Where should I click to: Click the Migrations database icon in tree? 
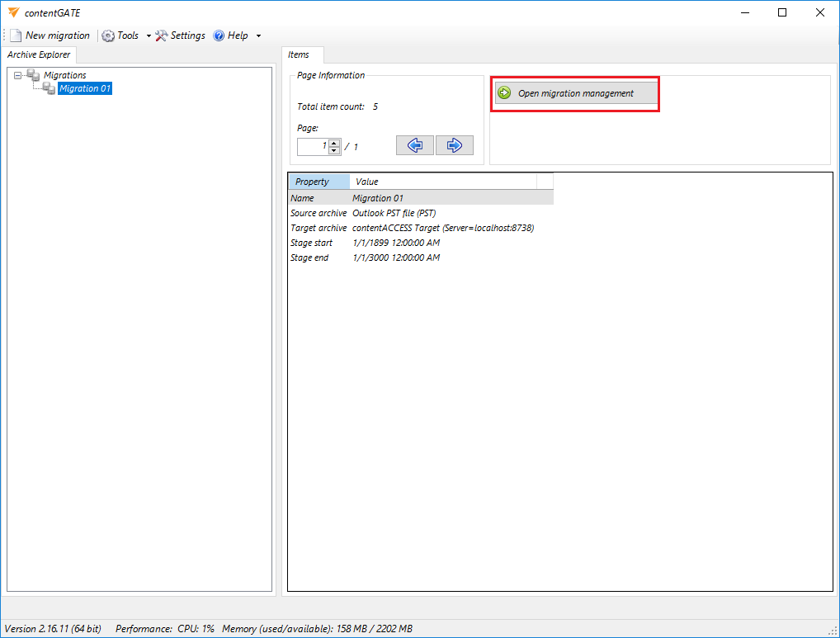tap(33, 75)
